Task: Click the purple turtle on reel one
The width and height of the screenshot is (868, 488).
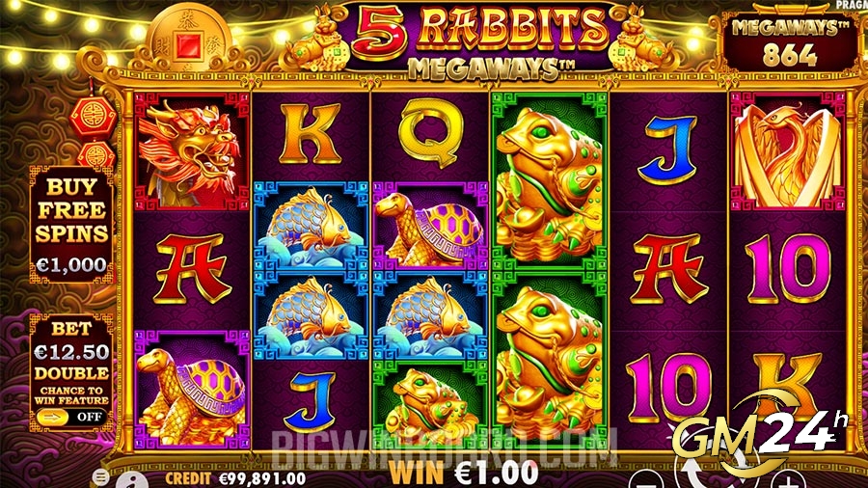Action: coord(192,390)
